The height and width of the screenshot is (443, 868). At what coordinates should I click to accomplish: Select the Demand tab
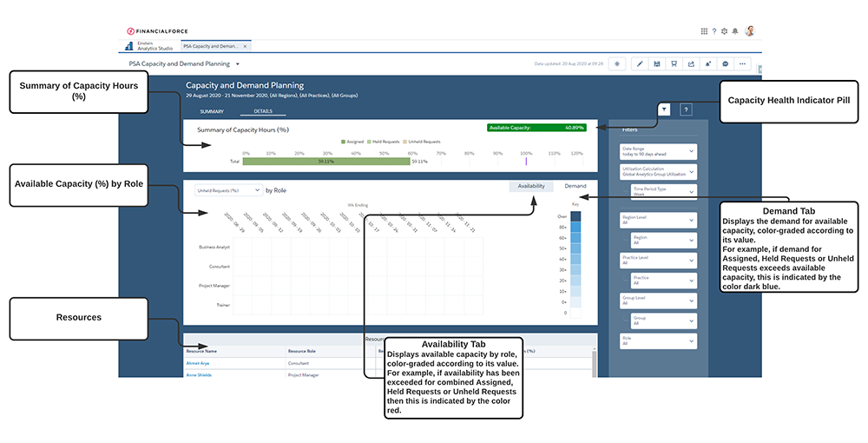[x=575, y=186]
